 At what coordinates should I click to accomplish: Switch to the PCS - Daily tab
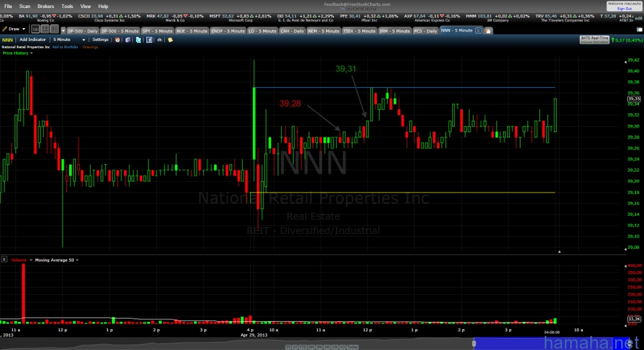coord(425,31)
